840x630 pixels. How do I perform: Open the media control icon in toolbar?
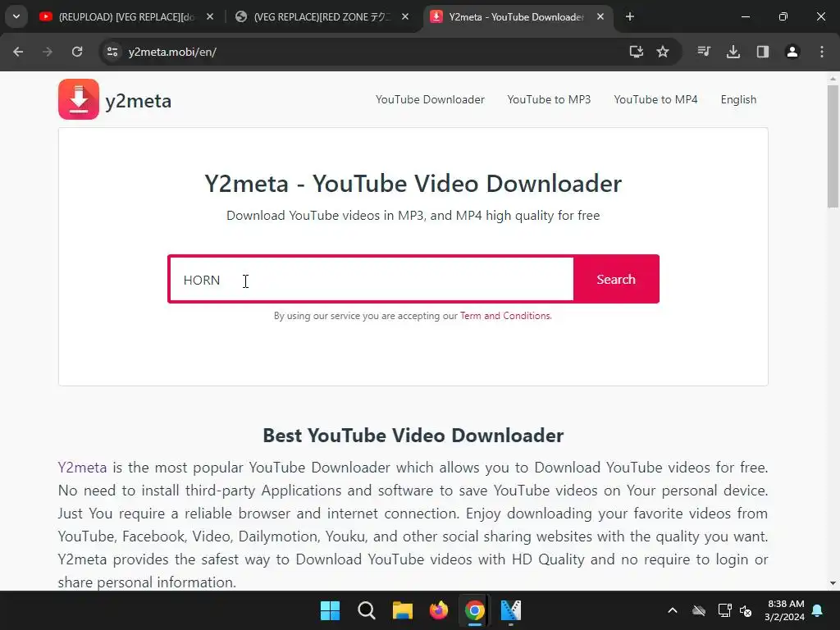point(704,52)
